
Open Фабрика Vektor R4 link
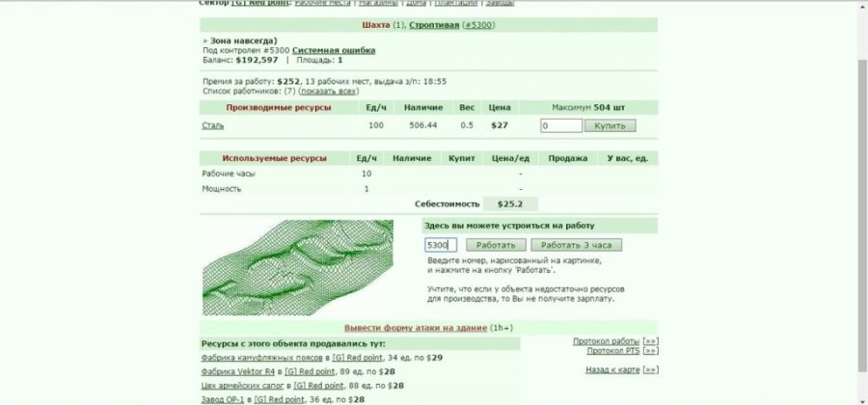tap(238, 372)
